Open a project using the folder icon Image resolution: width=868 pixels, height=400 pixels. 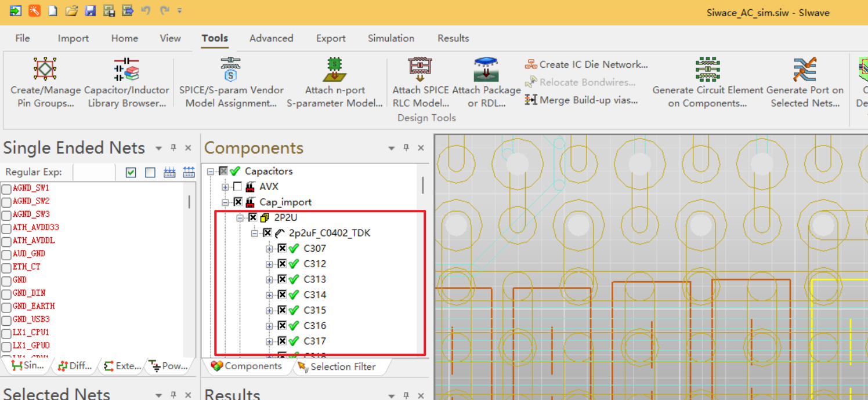pyautogui.click(x=71, y=10)
